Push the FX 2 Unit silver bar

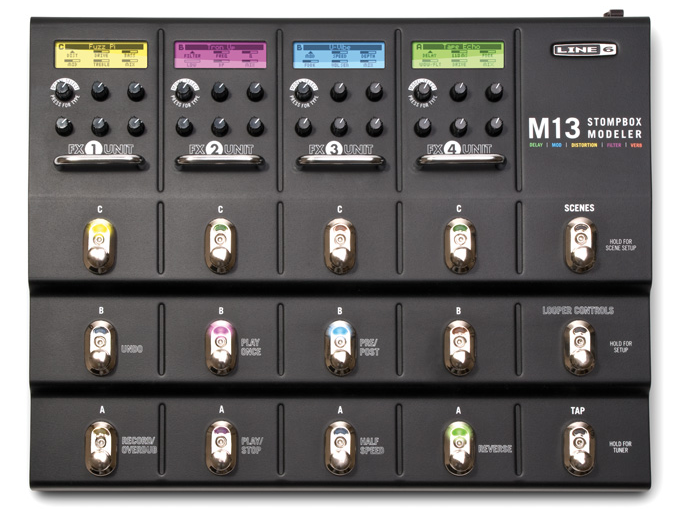click(x=220, y=161)
